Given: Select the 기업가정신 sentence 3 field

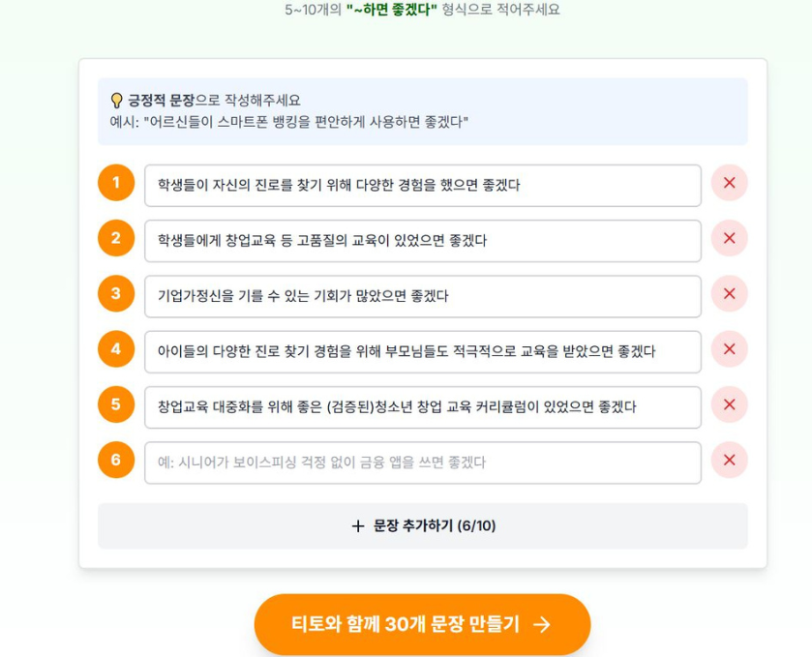Looking at the screenshot, I should (422, 296).
